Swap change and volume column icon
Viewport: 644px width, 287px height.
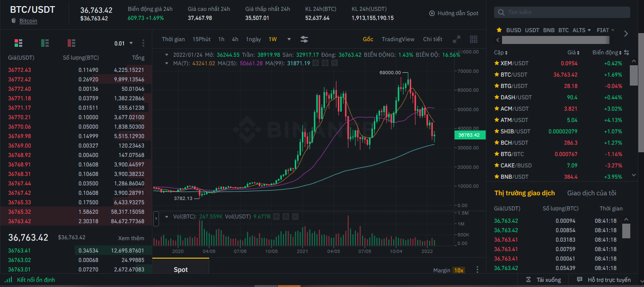(x=626, y=52)
